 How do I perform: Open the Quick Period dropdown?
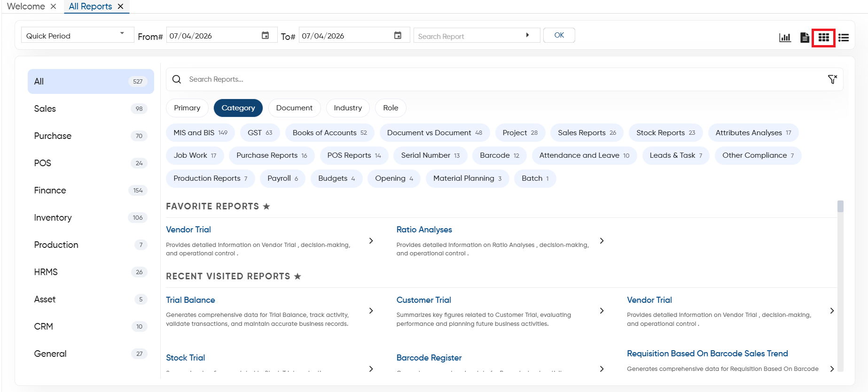pyautogui.click(x=78, y=35)
